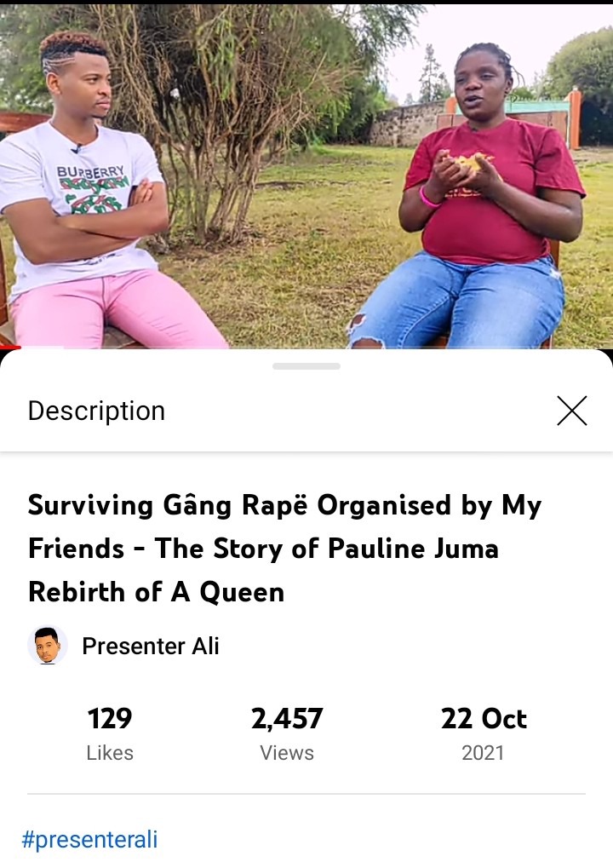
Task: Tap the Presenter Ali channel avatar
Action: pos(48,646)
